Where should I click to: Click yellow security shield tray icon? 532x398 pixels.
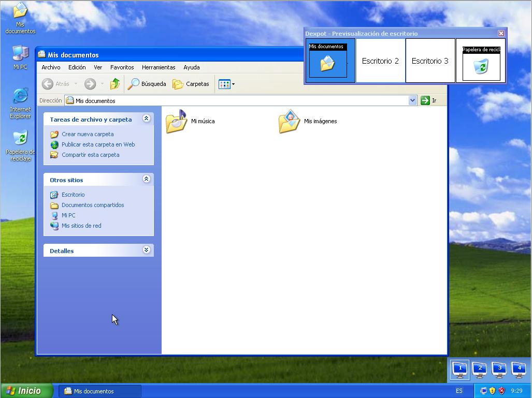pyautogui.click(x=492, y=391)
